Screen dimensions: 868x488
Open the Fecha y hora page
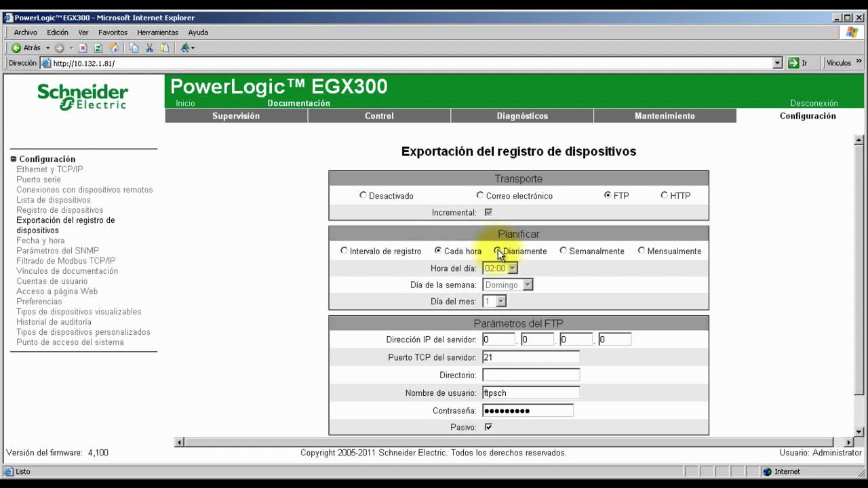coord(41,241)
